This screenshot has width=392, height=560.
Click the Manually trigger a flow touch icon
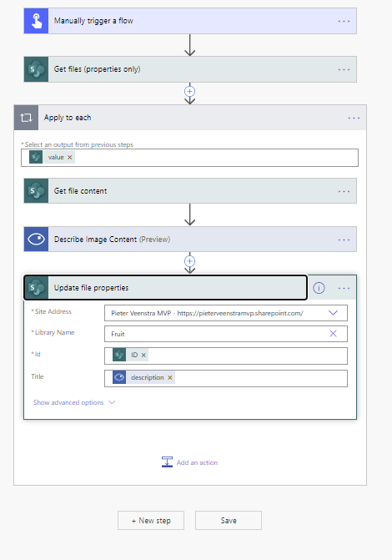click(x=36, y=21)
